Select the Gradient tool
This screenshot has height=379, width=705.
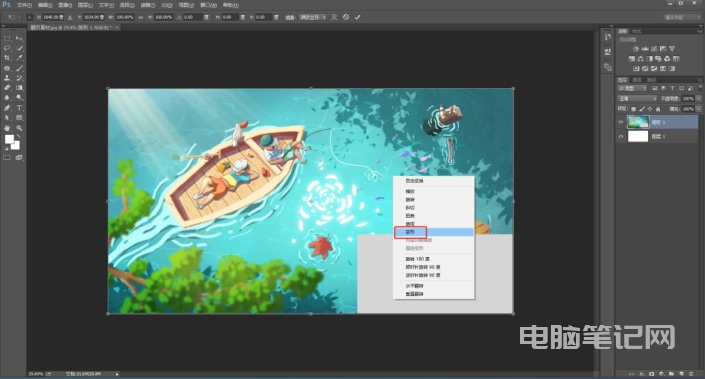coord(19,88)
